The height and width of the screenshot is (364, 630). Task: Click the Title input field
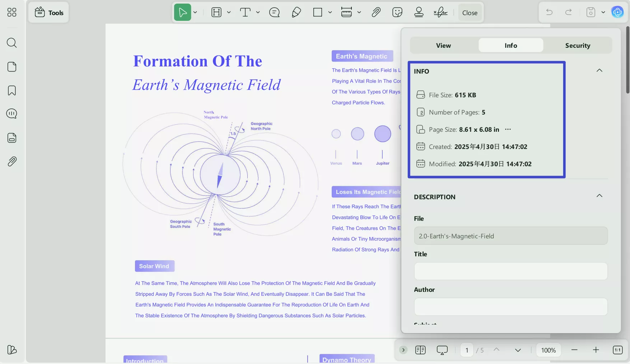point(510,271)
